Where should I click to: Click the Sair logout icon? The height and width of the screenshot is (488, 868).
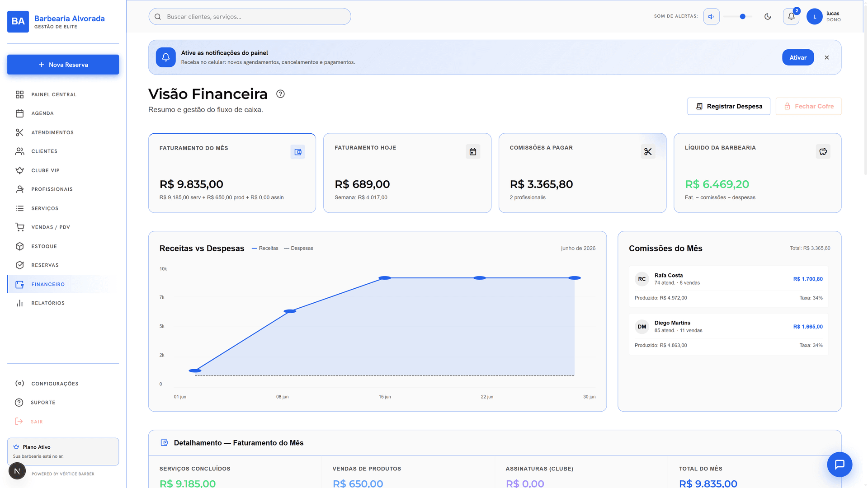point(19,422)
